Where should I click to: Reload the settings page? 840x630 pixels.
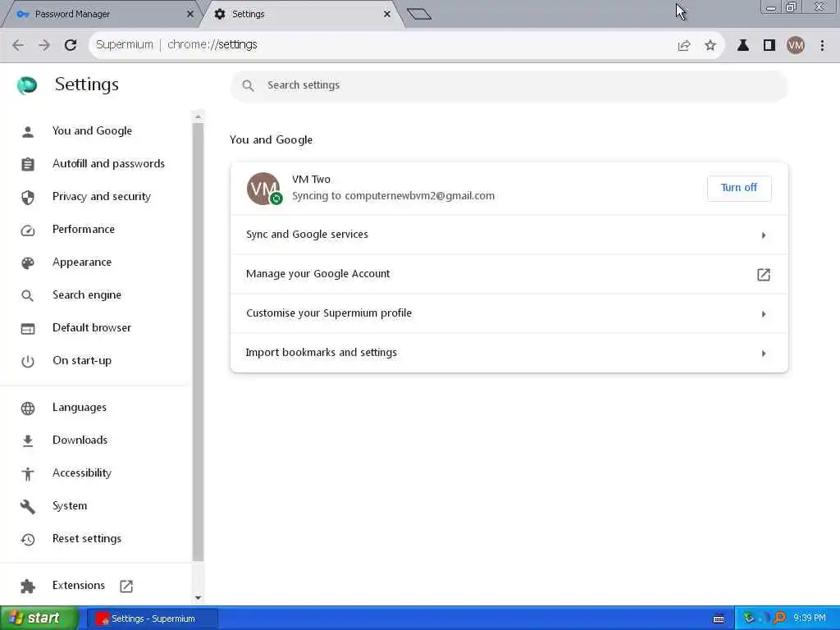(71, 45)
